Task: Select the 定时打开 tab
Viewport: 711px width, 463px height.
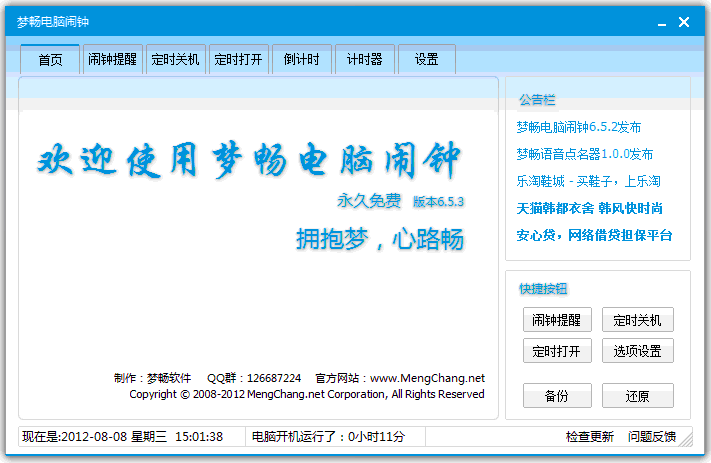Action: click(239, 59)
